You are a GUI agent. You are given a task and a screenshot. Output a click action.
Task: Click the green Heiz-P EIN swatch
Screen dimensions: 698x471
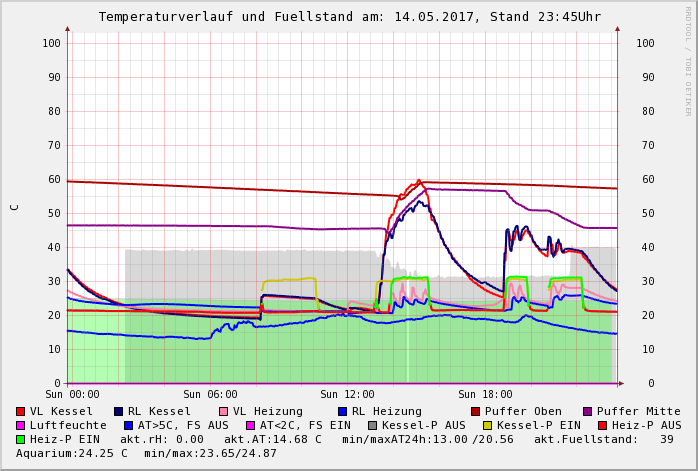(x=20, y=439)
